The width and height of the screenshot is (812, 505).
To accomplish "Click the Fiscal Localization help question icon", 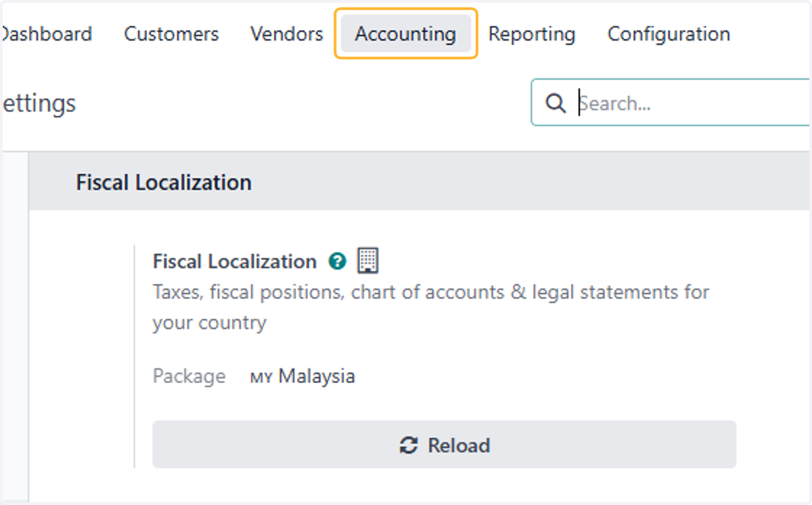I will pos(337,261).
